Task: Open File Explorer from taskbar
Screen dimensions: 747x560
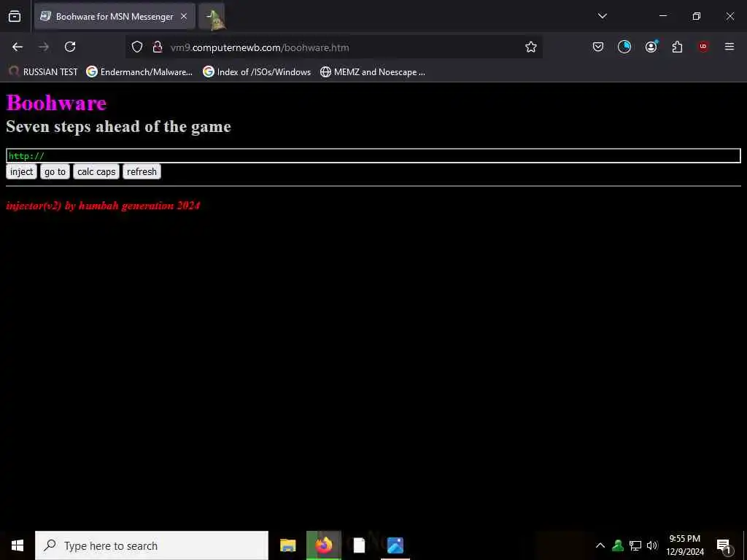Action: [287, 545]
